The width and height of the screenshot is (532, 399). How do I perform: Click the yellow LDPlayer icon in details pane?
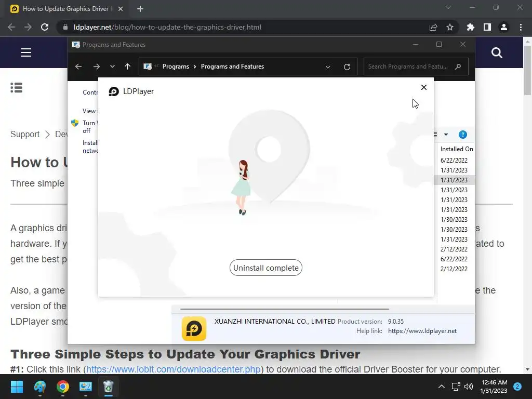[x=194, y=328]
